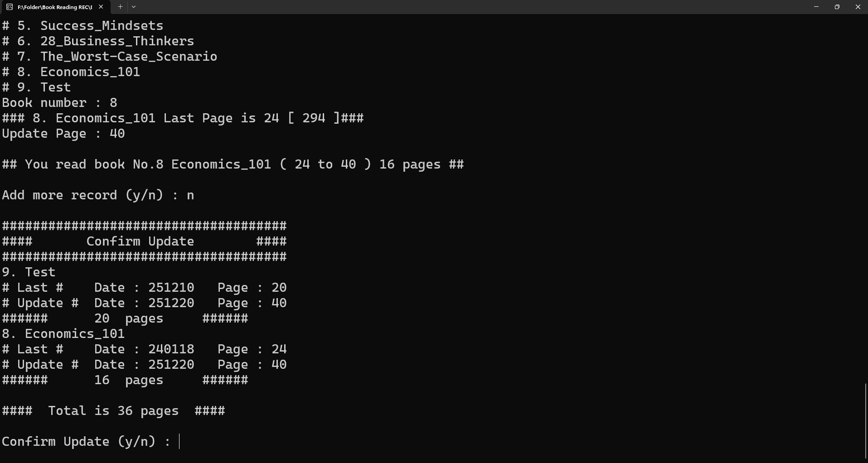This screenshot has height=463, width=868.
Task: Click the line '# 5. Success_Mindsets'
Action: pyautogui.click(x=82, y=26)
